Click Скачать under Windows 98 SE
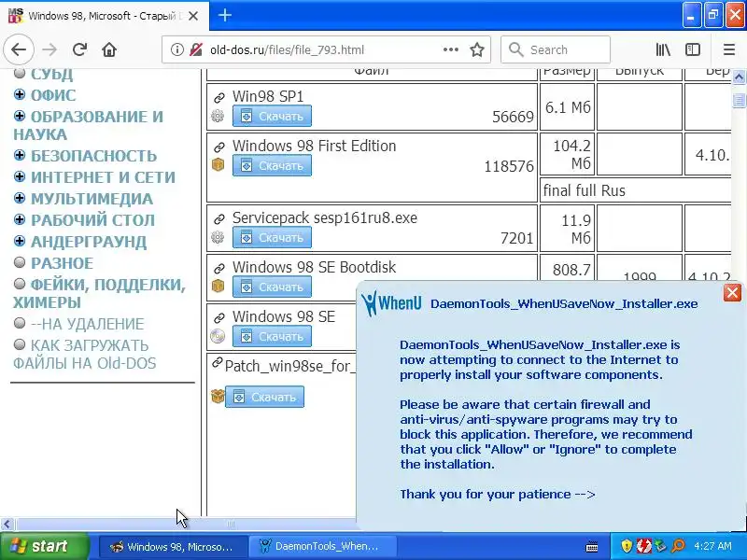 pyautogui.click(x=272, y=336)
